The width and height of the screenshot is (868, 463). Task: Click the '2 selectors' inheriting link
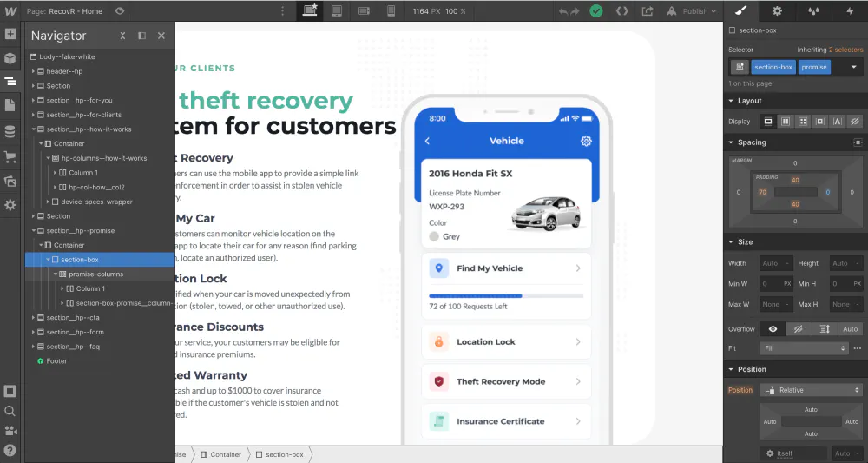[845, 50]
